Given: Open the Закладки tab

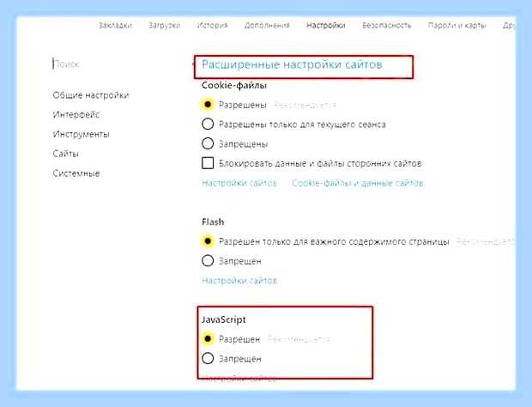Looking at the screenshot, I should [115, 26].
